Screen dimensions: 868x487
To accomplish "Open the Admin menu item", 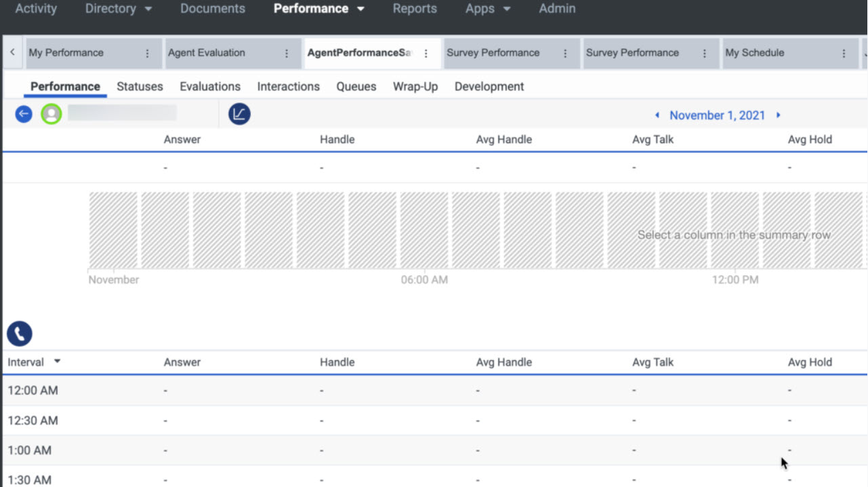I will [x=557, y=9].
